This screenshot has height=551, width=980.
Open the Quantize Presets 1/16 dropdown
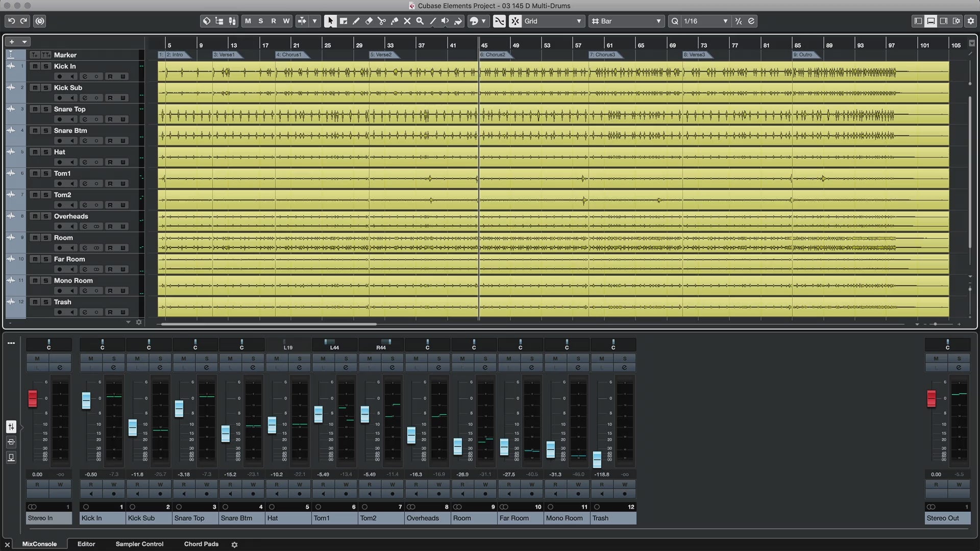705,21
